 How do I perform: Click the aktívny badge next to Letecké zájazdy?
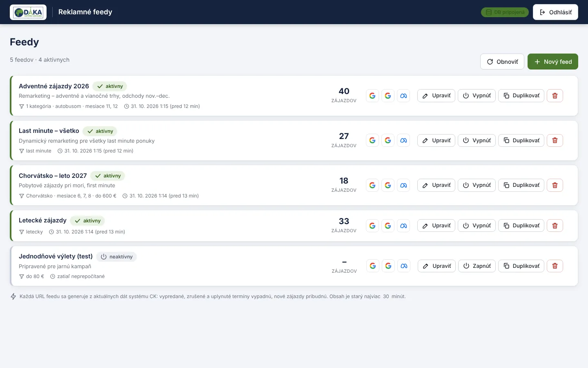click(87, 221)
